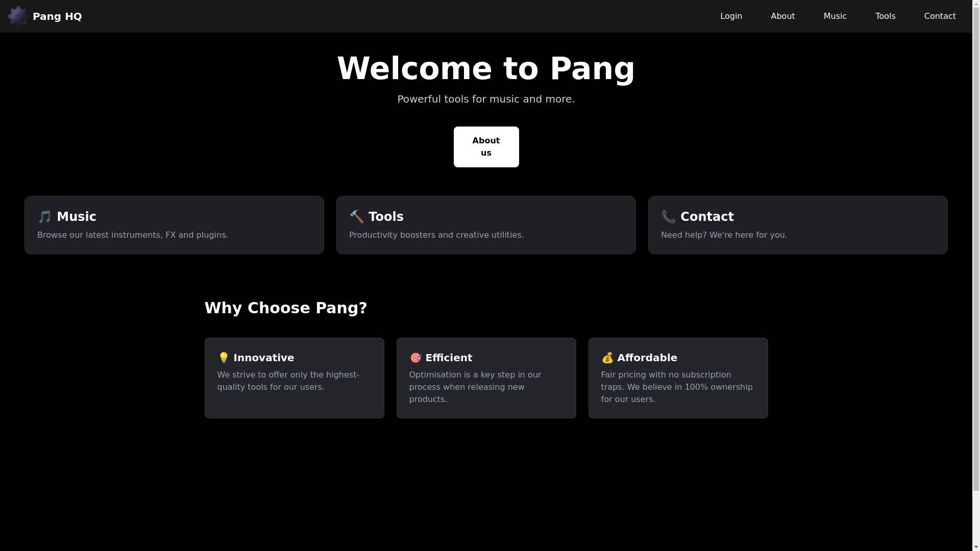Click 'Powerful tools for music and more.' tagline
Image resolution: width=980 pixels, height=551 pixels.
click(486, 99)
